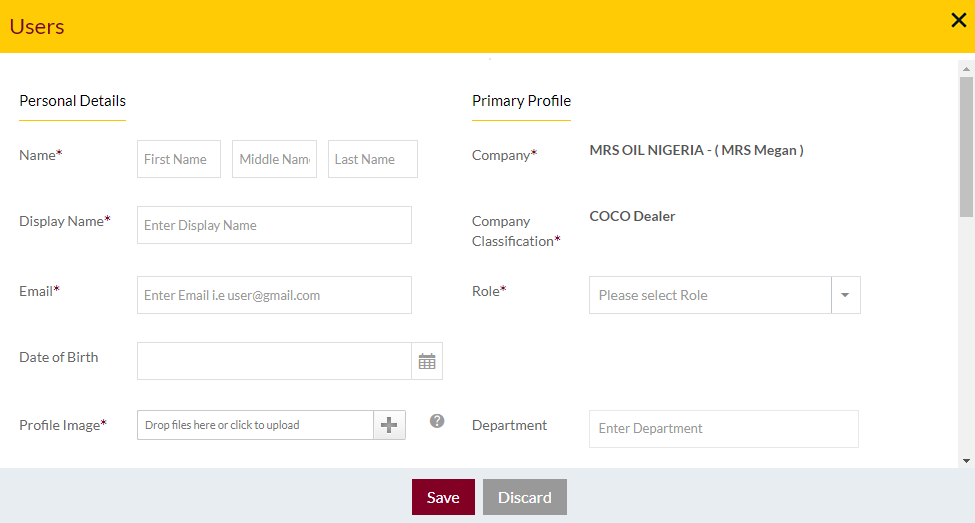Click the scrollbar up arrow
The image size is (975, 523).
(x=966, y=69)
